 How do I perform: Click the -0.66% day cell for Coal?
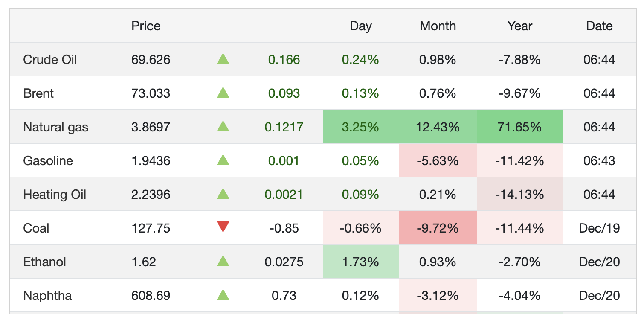tap(361, 228)
